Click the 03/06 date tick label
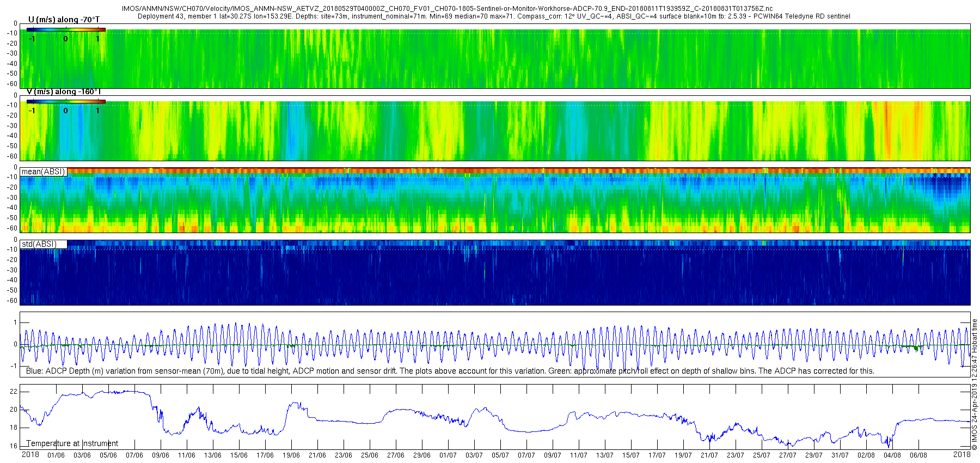980x463 pixels. coord(82,455)
